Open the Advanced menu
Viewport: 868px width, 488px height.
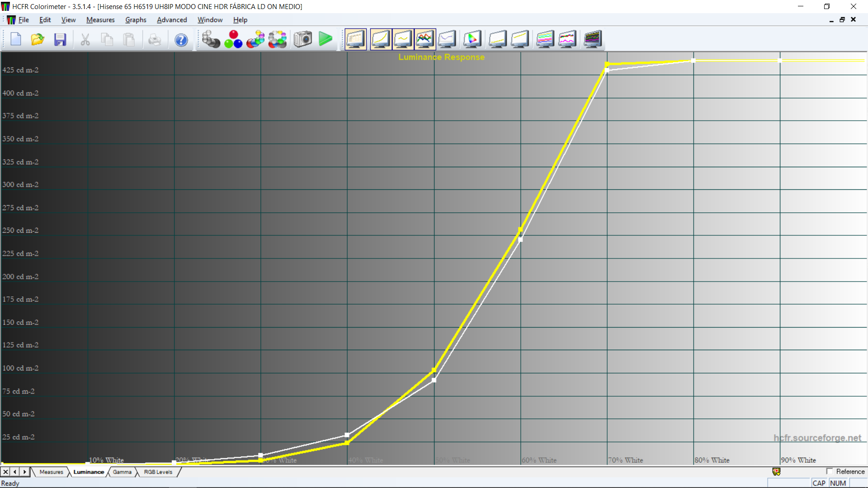pos(172,20)
